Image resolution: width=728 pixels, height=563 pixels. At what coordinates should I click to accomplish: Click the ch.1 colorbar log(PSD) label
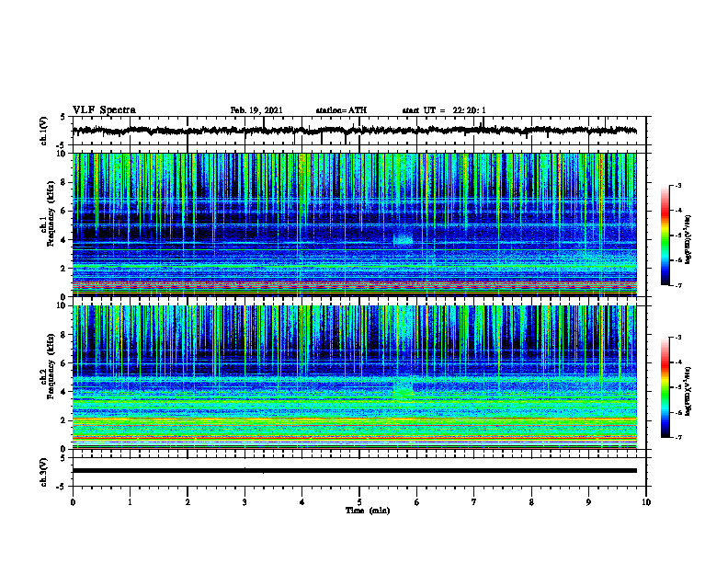click(688, 240)
